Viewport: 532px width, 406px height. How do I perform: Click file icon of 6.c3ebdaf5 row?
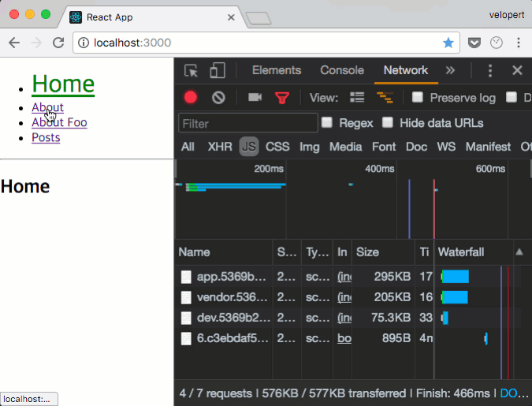point(186,338)
